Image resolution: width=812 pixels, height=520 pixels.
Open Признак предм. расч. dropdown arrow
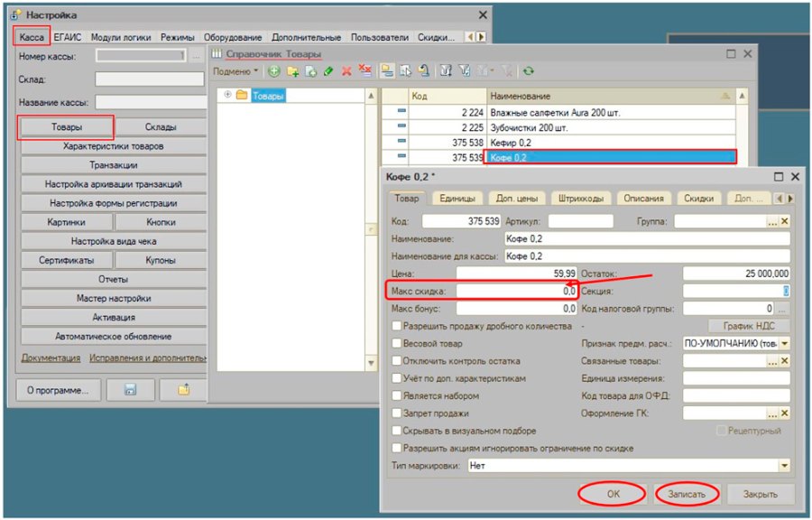click(x=785, y=343)
